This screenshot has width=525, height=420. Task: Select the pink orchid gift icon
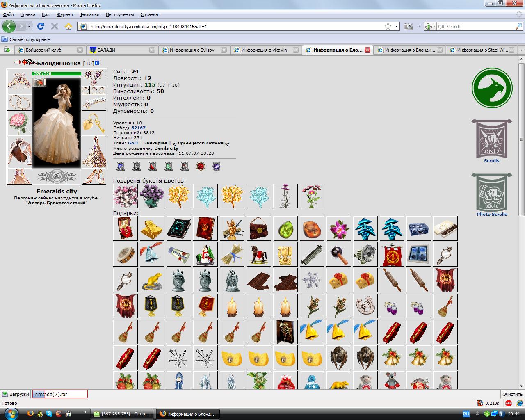(339, 228)
